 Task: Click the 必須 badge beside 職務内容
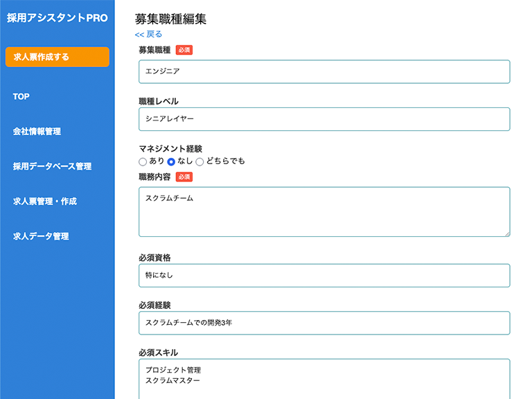tap(184, 177)
